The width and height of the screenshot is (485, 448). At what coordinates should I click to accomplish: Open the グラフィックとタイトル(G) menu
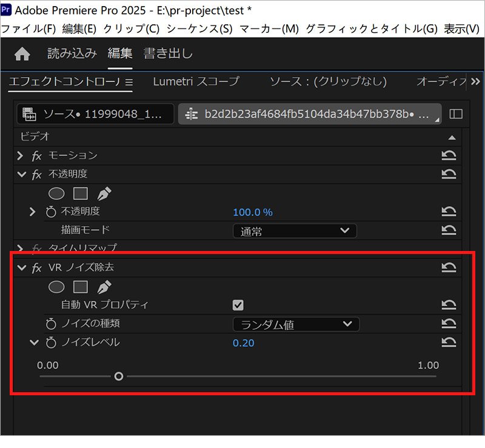372,28
